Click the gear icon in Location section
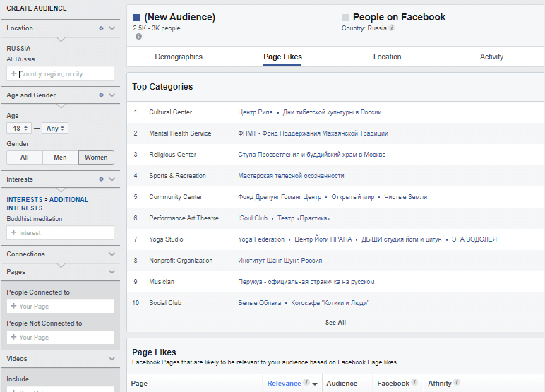 101,28
